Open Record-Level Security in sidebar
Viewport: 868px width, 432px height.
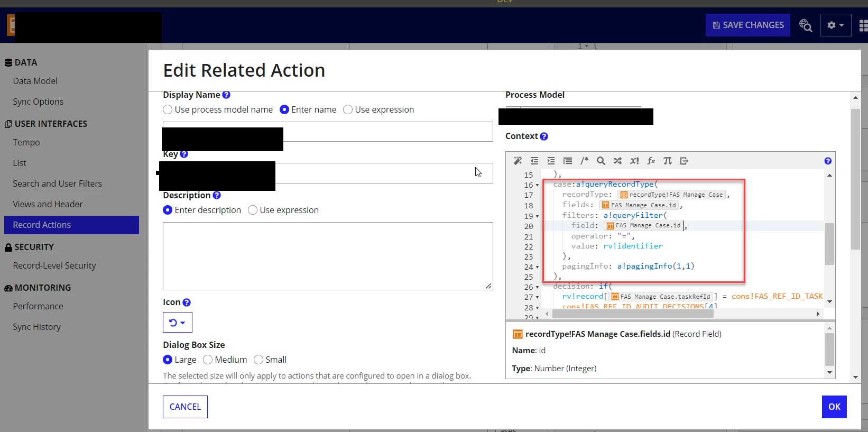point(54,265)
